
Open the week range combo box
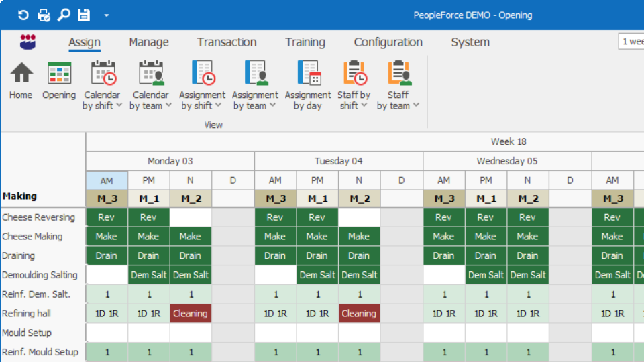pos(631,42)
